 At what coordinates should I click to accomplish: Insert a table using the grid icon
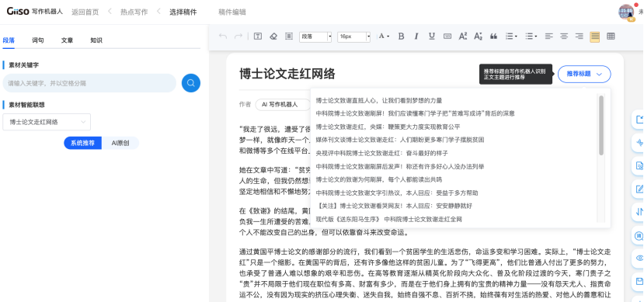pos(611,36)
